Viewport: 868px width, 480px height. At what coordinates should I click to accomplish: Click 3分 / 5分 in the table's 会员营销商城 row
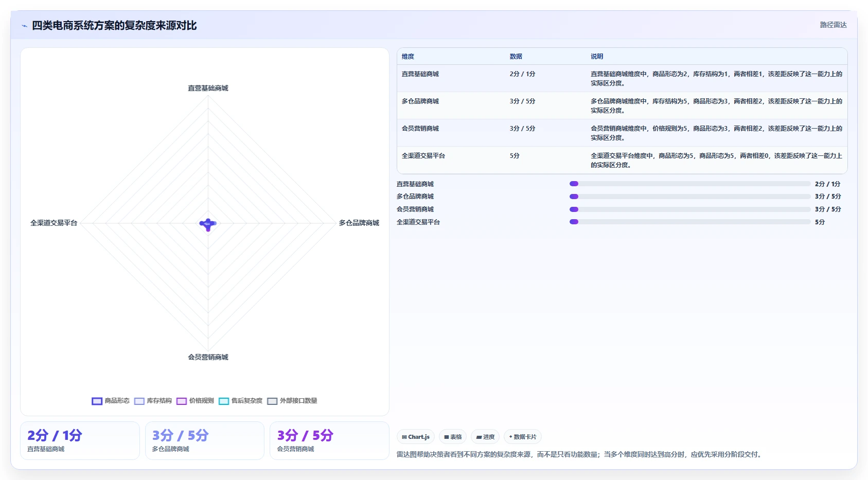(x=522, y=129)
